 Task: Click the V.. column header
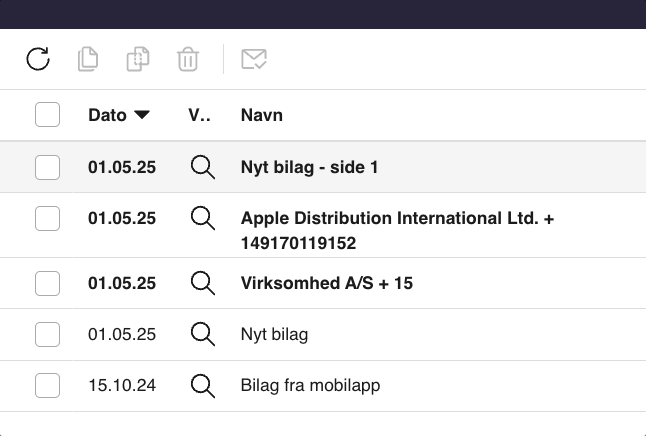coord(199,115)
